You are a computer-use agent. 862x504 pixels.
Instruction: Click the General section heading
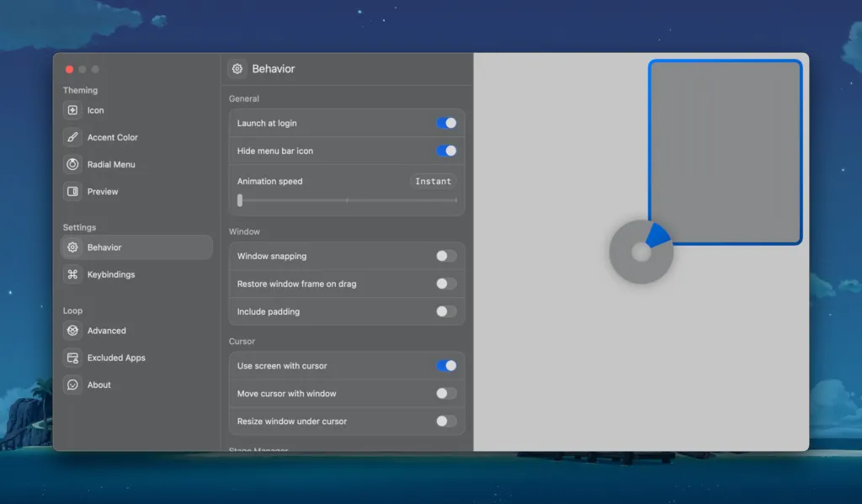pos(244,98)
